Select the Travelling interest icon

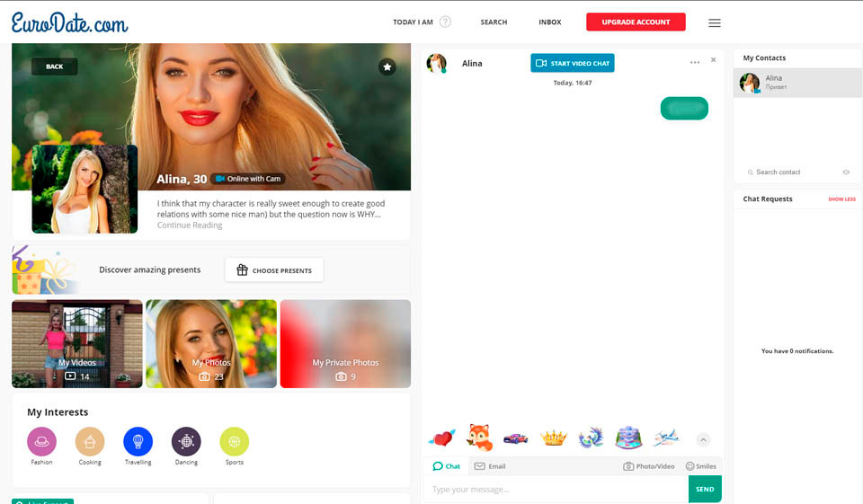pos(138,441)
